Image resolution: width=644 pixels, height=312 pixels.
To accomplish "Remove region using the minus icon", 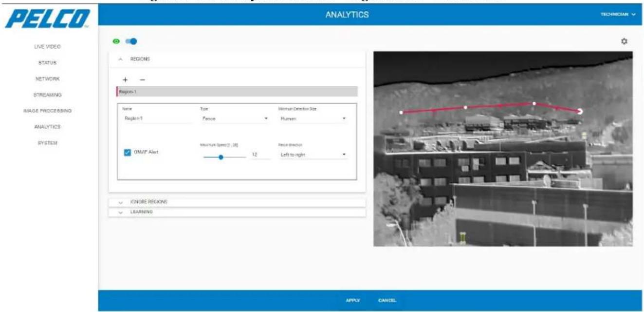I will click(142, 79).
